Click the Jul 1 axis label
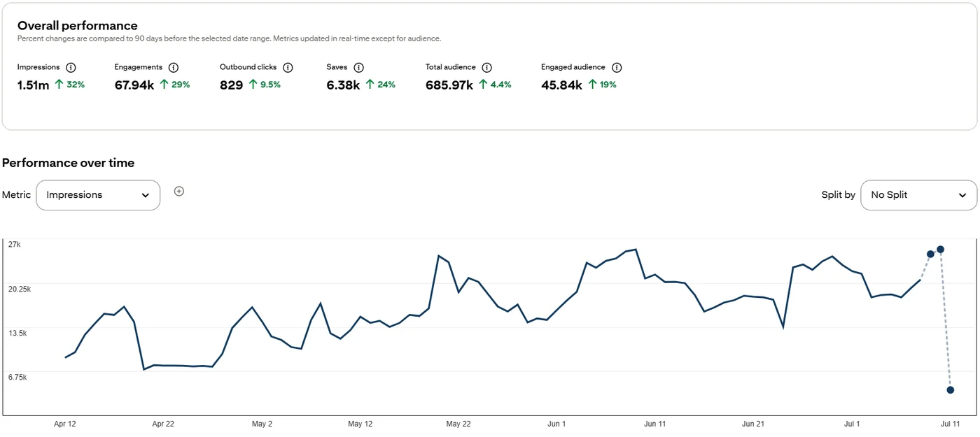This screenshot has width=980, height=437. click(x=852, y=424)
